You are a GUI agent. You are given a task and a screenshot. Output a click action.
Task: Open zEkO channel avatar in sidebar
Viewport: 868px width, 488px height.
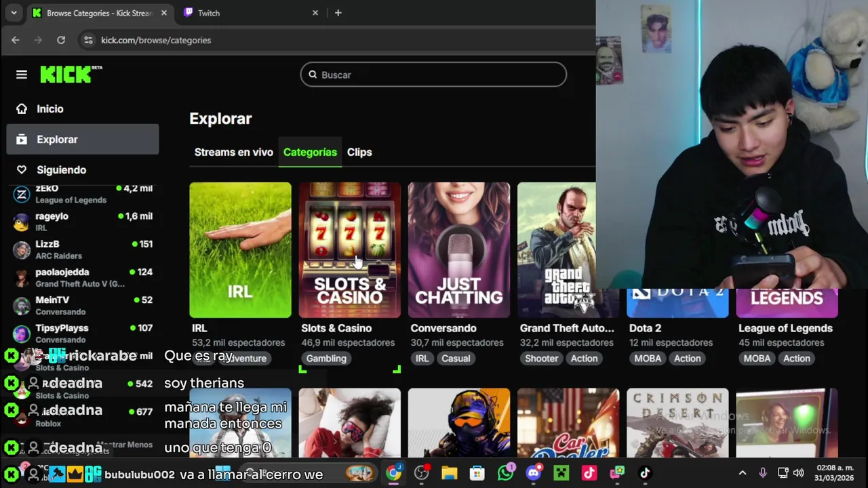(x=22, y=194)
